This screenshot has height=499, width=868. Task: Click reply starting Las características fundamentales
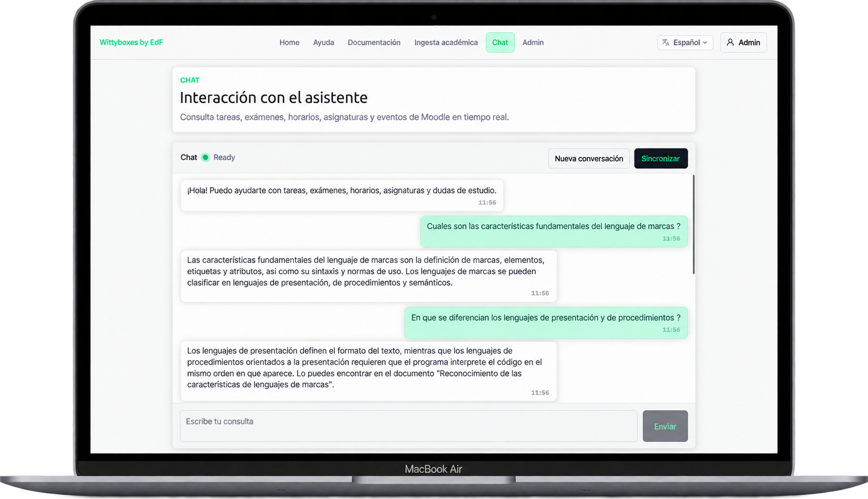(x=368, y=276)
